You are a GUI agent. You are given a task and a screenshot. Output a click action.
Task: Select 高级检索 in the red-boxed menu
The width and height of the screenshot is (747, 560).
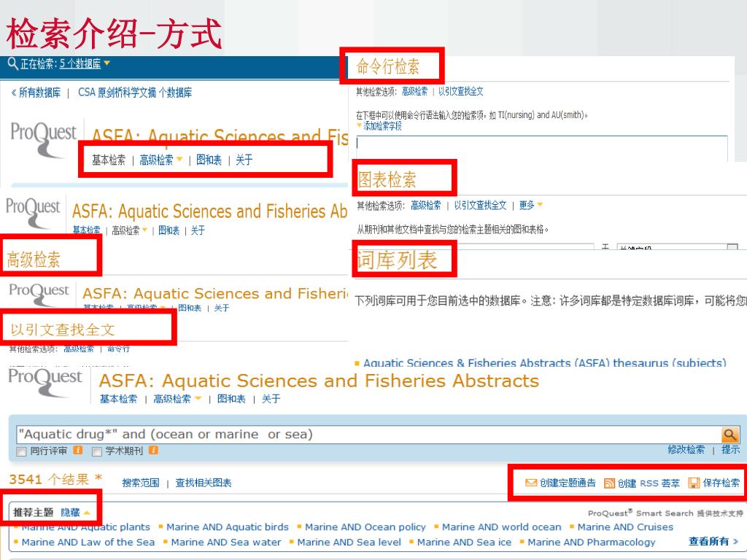(156, 160)
